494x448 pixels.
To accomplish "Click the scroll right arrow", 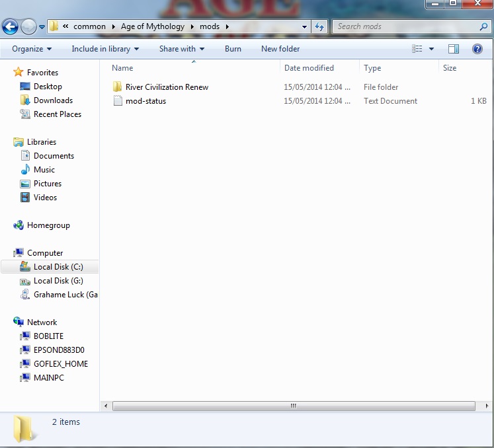I will pyautogui.click(x=487, y=406).
